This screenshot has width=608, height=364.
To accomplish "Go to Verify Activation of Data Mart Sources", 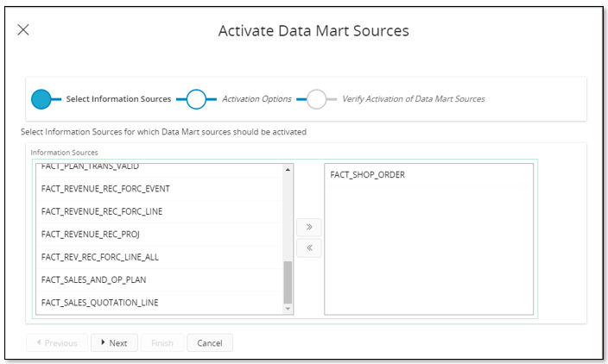I will pos(413,99).
